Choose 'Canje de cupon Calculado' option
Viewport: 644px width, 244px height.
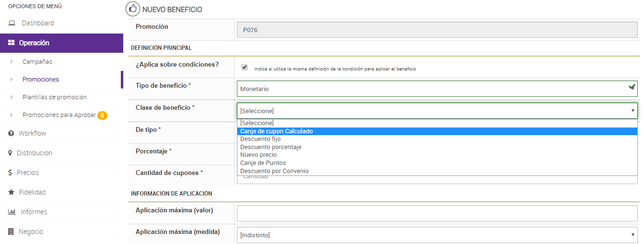tap(276, 131)
